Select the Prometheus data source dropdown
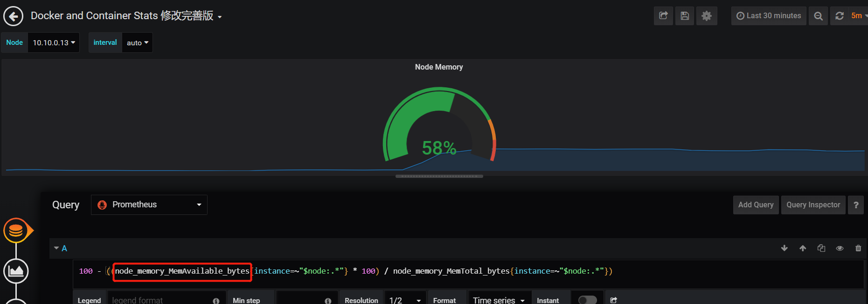 [x=149, y=205]
